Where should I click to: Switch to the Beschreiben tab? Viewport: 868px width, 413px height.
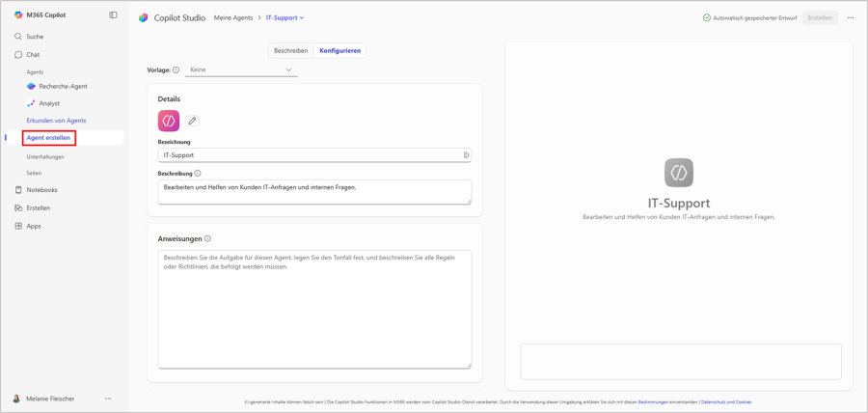pyautogui.click(x=291, y=51)
